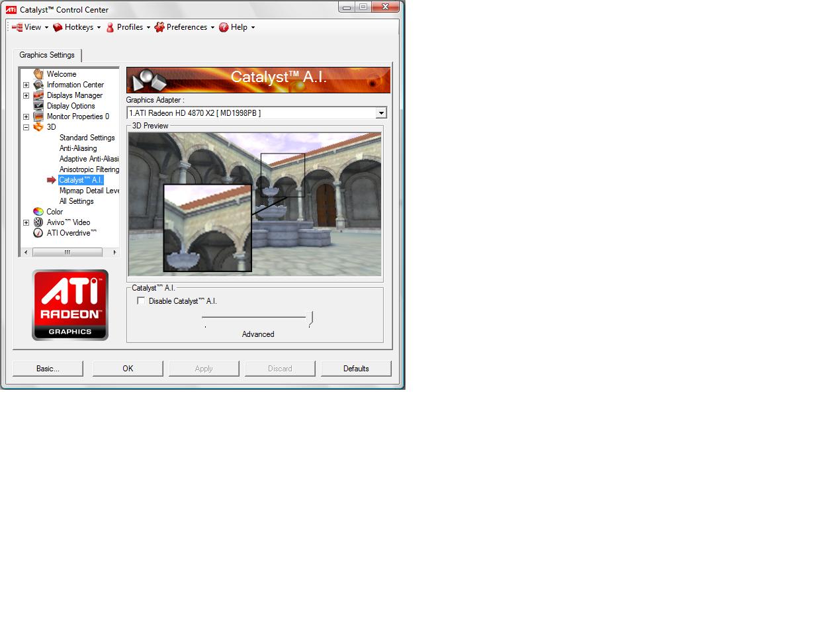Expand the Displays Manager node

pos(26,95)
